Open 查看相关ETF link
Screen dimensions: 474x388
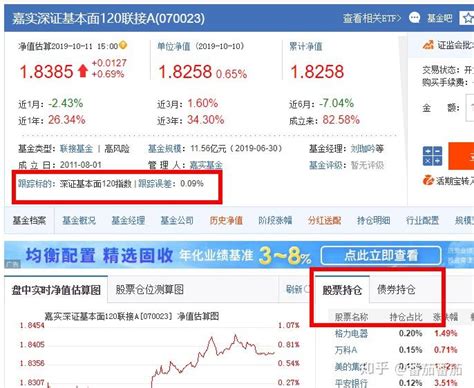click(372, 18)
